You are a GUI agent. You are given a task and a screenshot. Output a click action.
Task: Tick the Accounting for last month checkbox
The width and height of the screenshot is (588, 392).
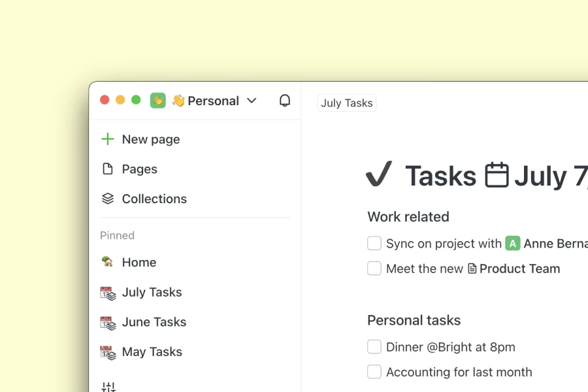374,372
